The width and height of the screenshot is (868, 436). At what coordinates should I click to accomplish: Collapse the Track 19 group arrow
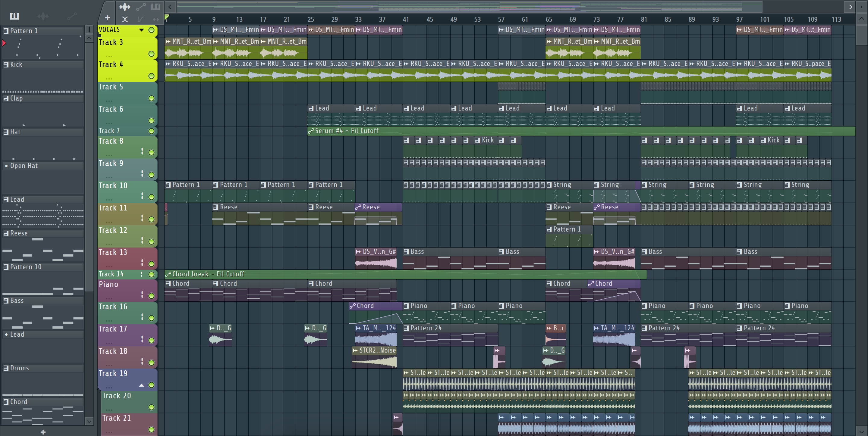[x=142, y=385]
